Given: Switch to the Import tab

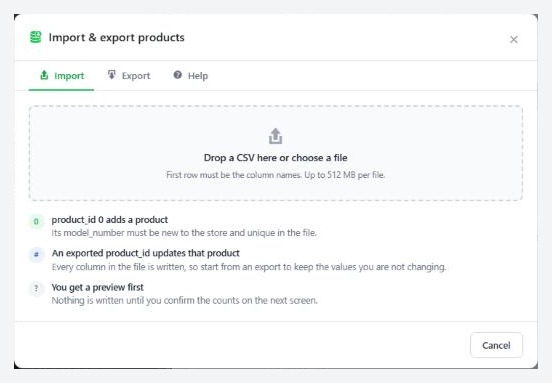Looking at the screenshot, I should pyautogui.click(x=61, y=76).
